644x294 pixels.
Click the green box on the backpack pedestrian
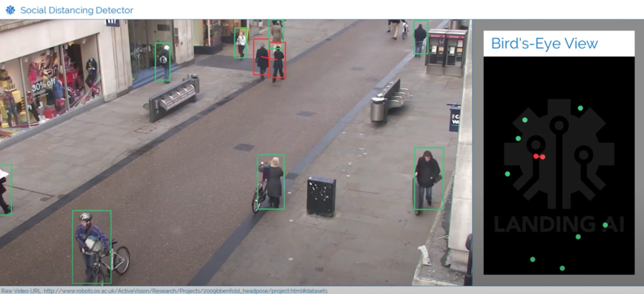pos(163,61)
